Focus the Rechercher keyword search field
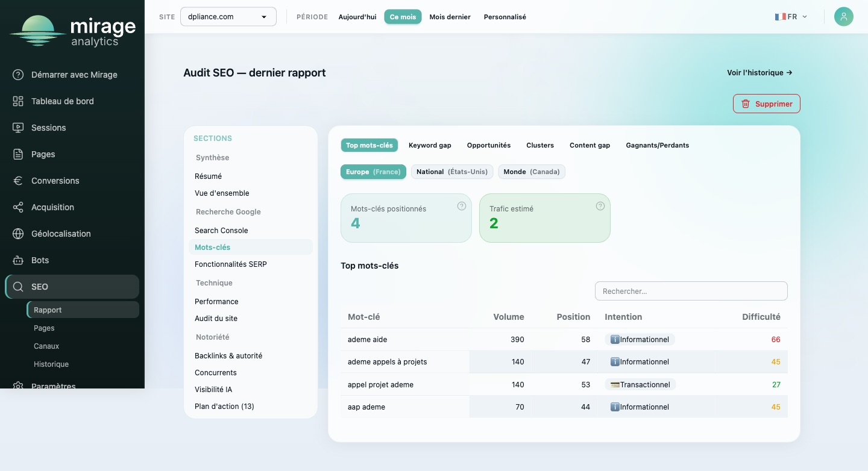Viewport: 868px width, 471px height. [x=691, y=291]
